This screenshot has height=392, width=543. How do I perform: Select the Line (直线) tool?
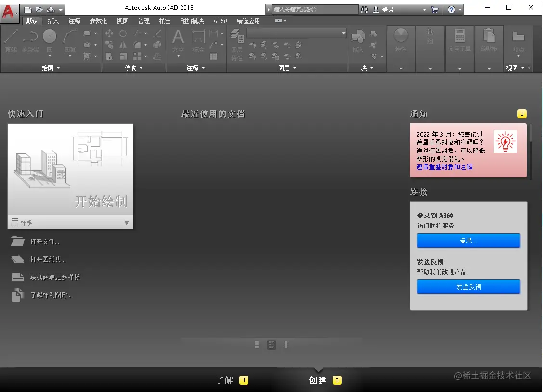point(11,41)
